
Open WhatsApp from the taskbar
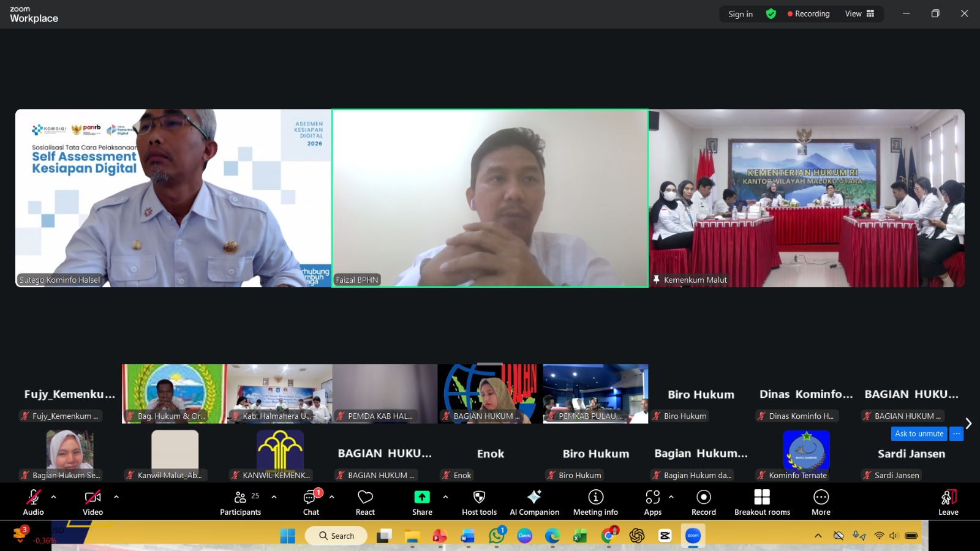[x=496, y=536]
